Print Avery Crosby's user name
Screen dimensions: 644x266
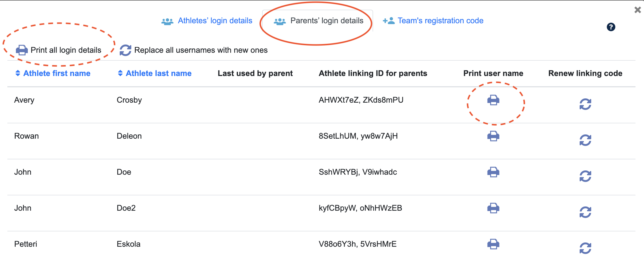click(x=493, y=100)
